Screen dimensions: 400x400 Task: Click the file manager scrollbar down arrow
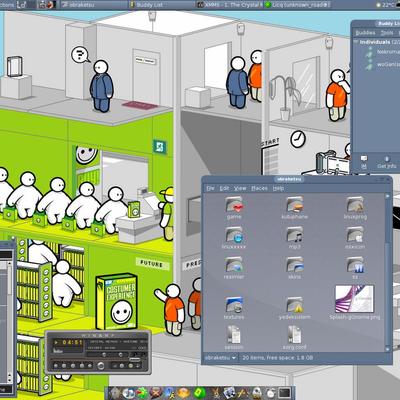click(387, 349)
